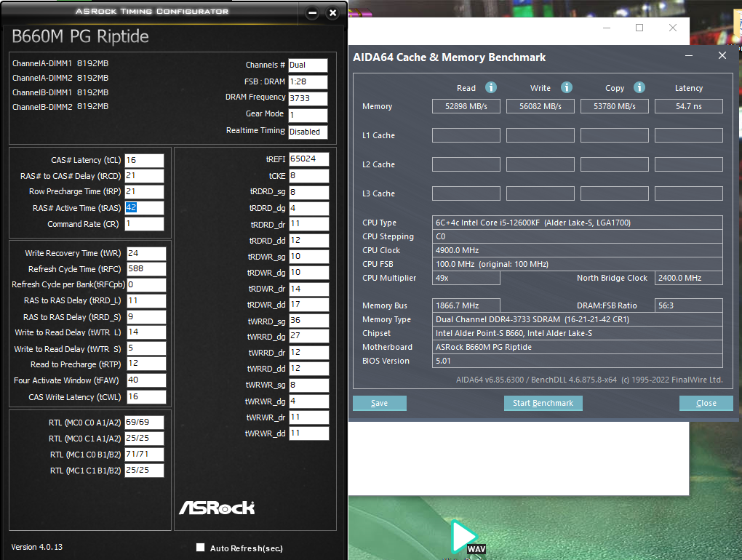Click Memory Write result 56082 MB/s
Image resolution: width=742 pixels, height=560 pixels.
tap(540, 106)
